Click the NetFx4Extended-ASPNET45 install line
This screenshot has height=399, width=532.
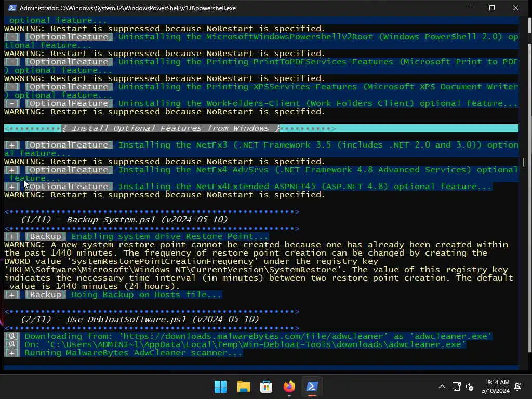[x=248, y=187]
